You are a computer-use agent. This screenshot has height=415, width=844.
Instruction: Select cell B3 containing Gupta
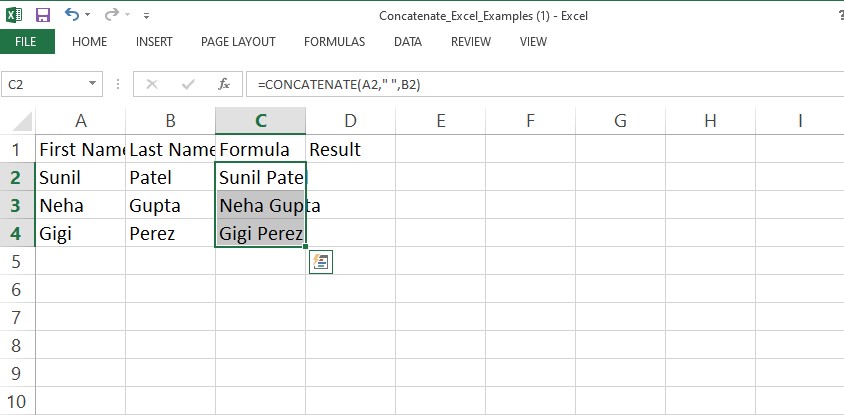coord(170,205)
